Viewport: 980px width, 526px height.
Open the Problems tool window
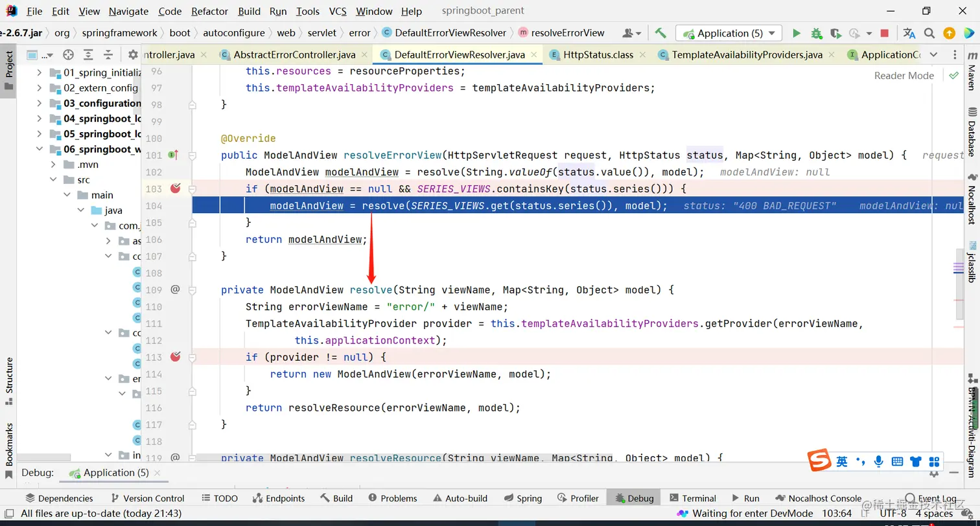(393, 498)
